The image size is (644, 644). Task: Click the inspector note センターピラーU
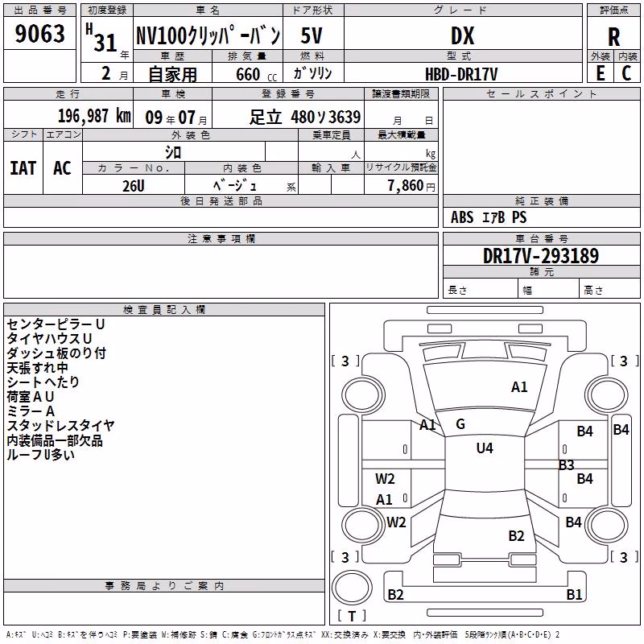point(56,324)
